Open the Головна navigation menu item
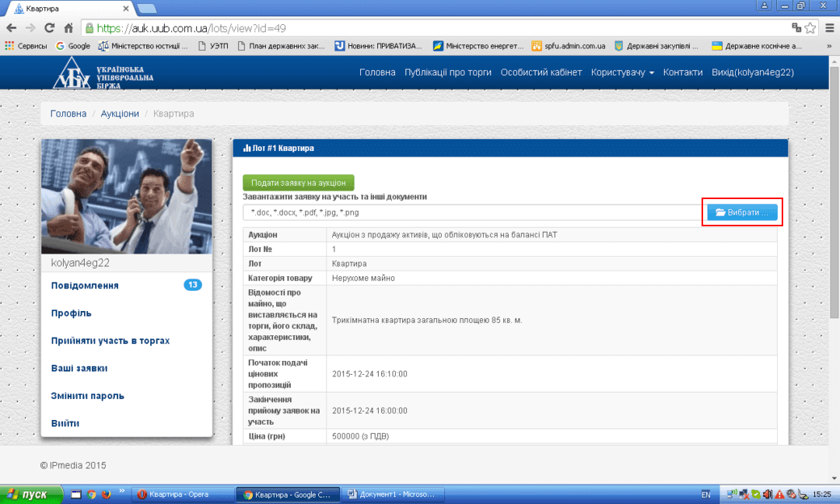The width and height of the screenshot is (840, 504). point(377,72)
